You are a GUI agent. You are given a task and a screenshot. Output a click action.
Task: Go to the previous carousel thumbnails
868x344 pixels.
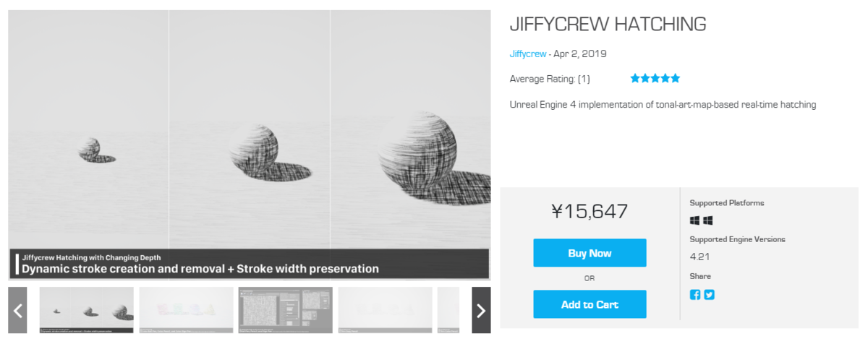click(x=18, y=310)
